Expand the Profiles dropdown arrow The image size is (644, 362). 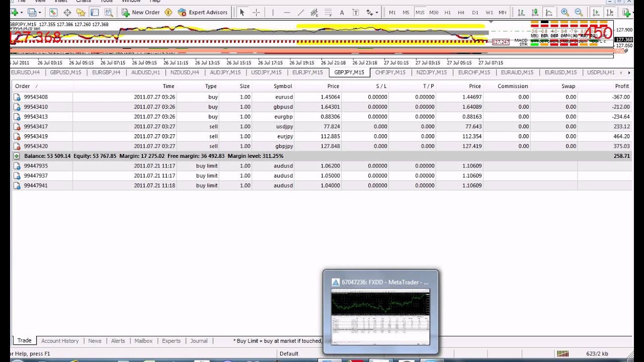click(x=39, y=12)
